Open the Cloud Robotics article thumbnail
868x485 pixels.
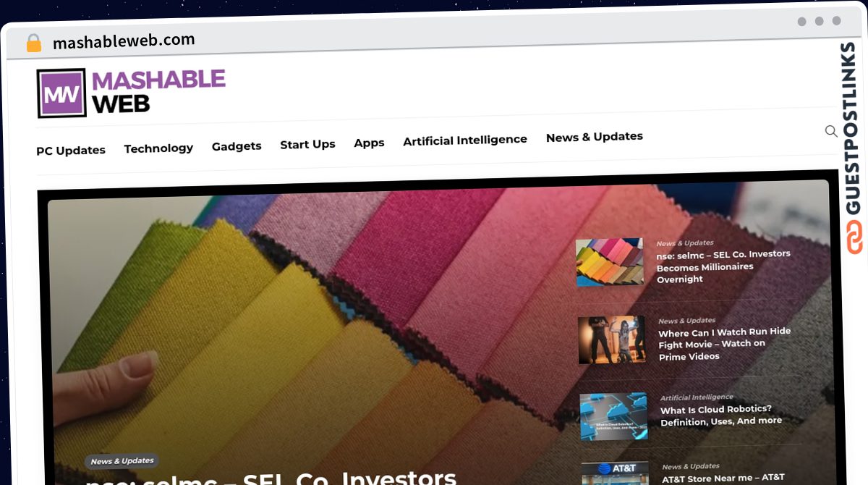[x=613, y=416]
